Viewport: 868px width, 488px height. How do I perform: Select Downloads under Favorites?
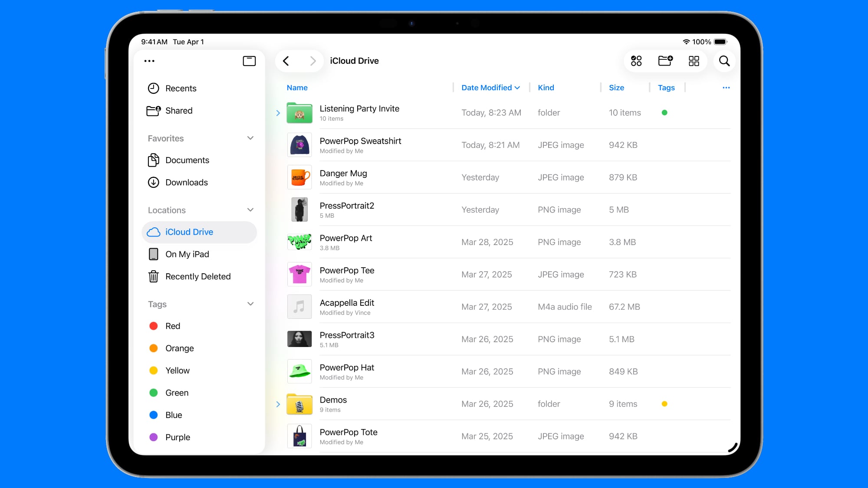pos(200,183)
